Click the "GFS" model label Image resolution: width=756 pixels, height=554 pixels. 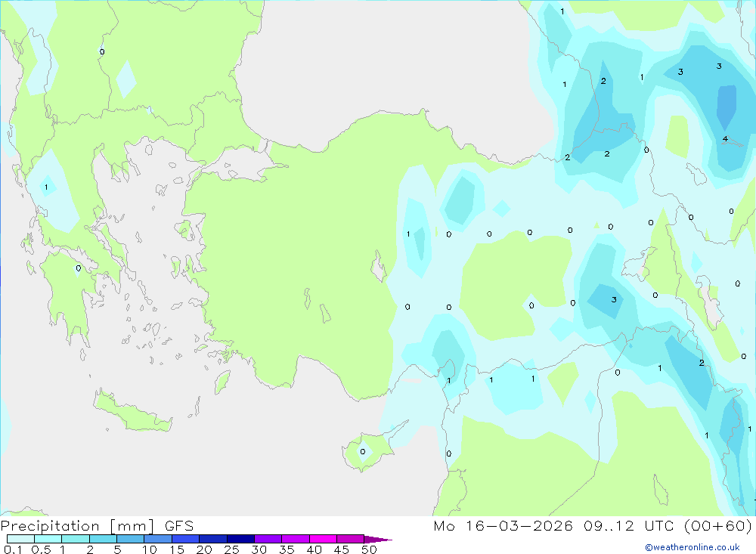click(x=179, y=526)
